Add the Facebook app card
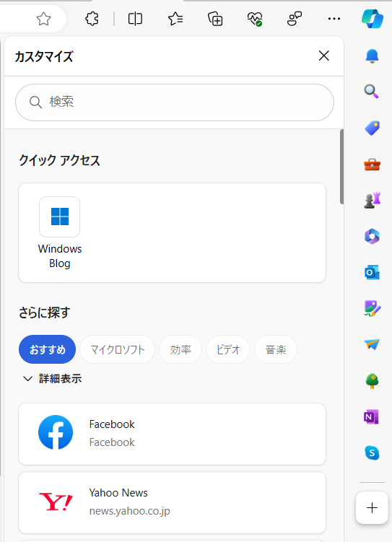The width and height of the screenshot is (392, 542). pyautogui.click(x=172, y=434)
